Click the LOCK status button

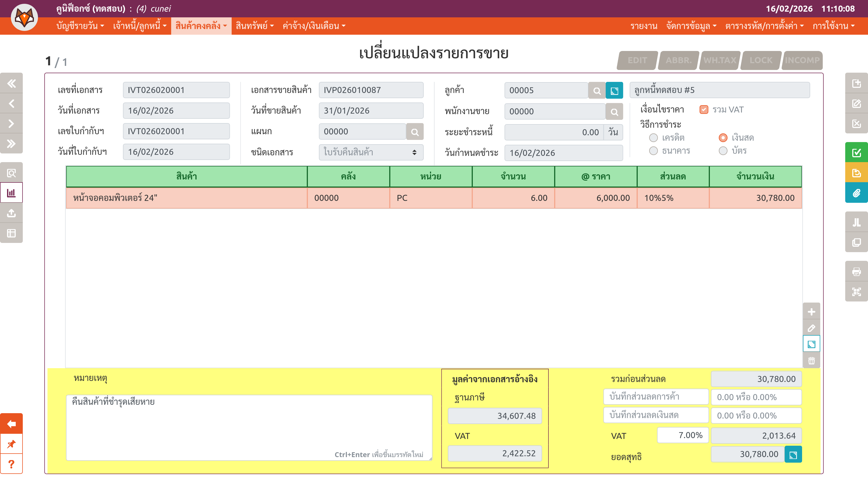pos(761,60)
